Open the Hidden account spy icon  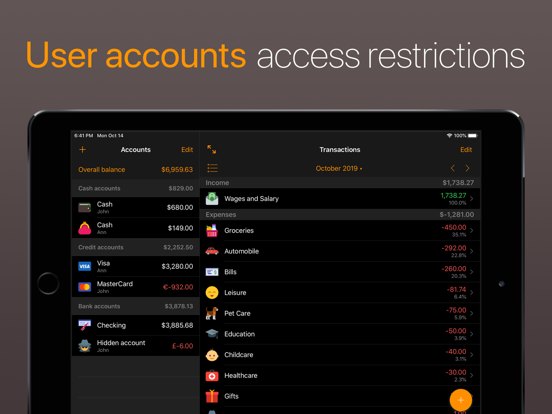tap(84, 346)
